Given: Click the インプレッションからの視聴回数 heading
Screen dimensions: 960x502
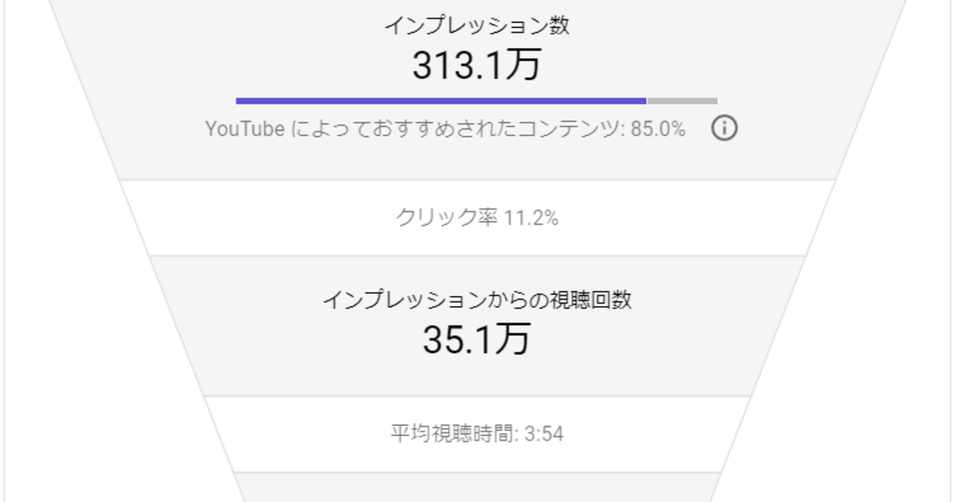Looking at the screenshot, I should coord(477,300).
